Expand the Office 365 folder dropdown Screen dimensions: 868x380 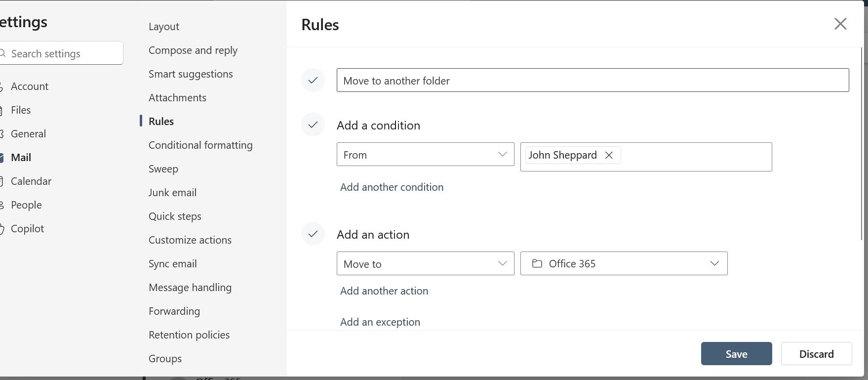(624, 263)
